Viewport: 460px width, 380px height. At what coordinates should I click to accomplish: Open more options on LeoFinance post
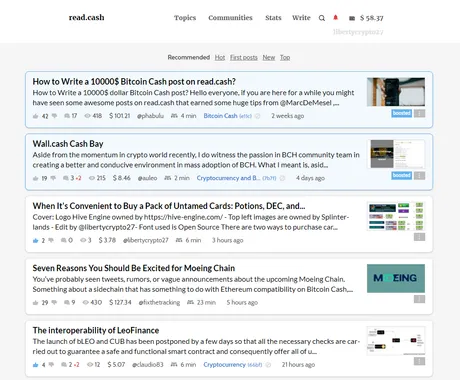click(x=419, y=361)
